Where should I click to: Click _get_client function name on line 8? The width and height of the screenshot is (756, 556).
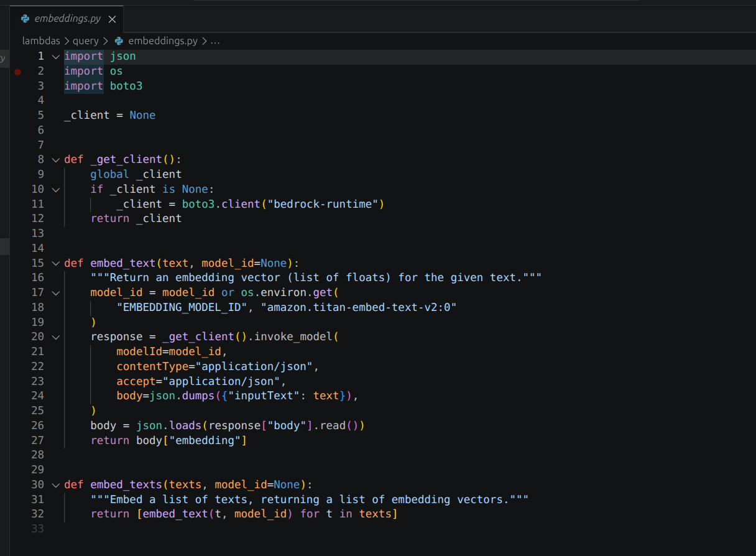point(126,160)
